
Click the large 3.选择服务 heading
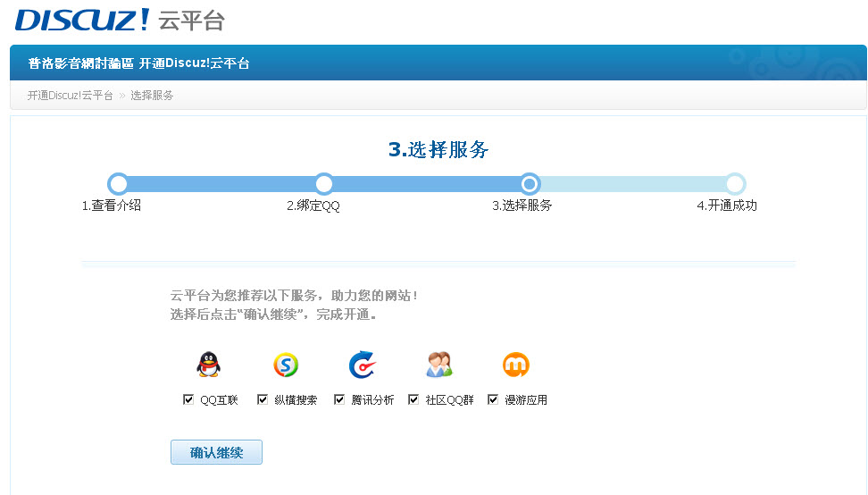tap(438, 149)
